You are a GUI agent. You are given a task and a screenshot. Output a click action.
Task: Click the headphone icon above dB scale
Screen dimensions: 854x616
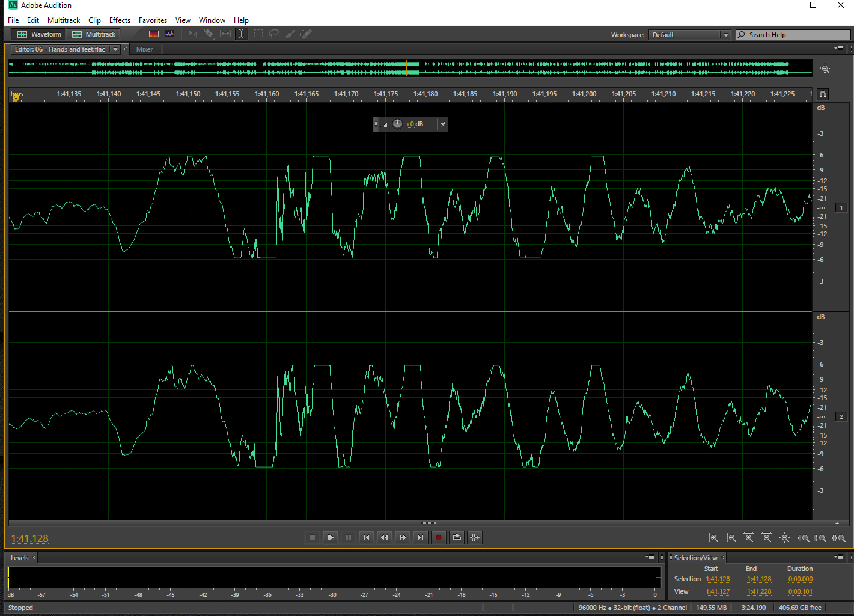click(x=823, y=94)
